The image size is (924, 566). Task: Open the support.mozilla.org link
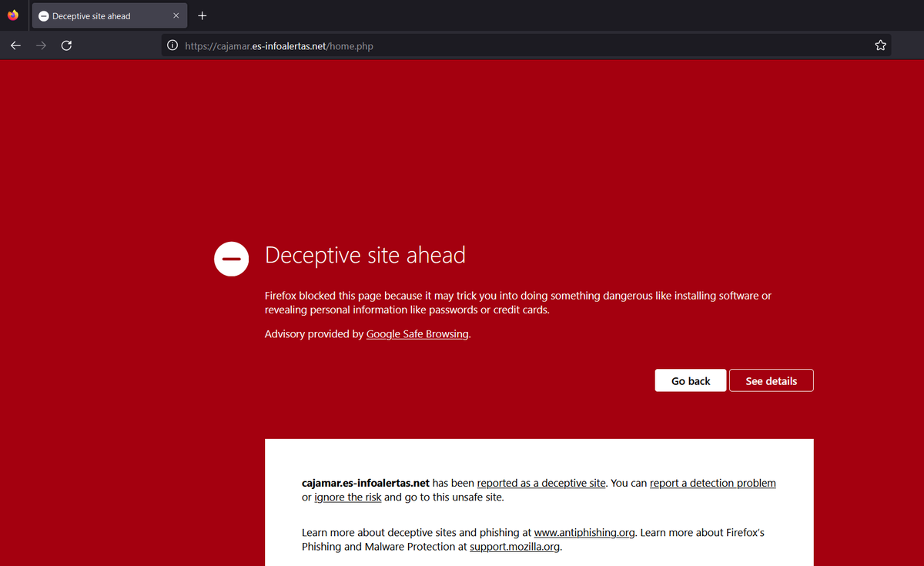pyautogui.click(x=515, y=547)
